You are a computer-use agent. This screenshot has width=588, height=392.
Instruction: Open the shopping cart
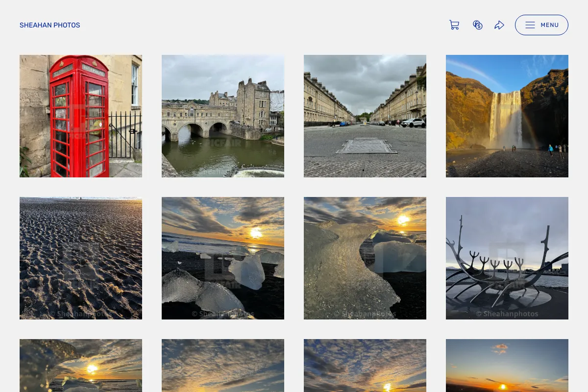[x=454, y=25]
